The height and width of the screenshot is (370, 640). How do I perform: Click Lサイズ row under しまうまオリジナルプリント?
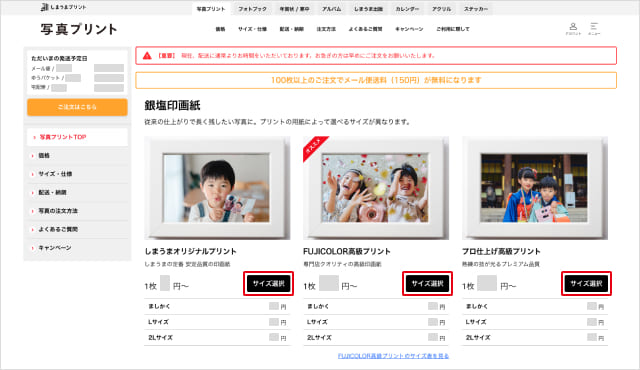pyautogui.click(x=217, y=322)
